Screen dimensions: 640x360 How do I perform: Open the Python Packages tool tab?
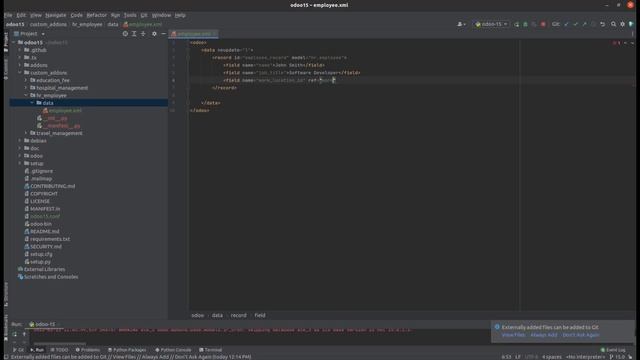tap(127, 350)
